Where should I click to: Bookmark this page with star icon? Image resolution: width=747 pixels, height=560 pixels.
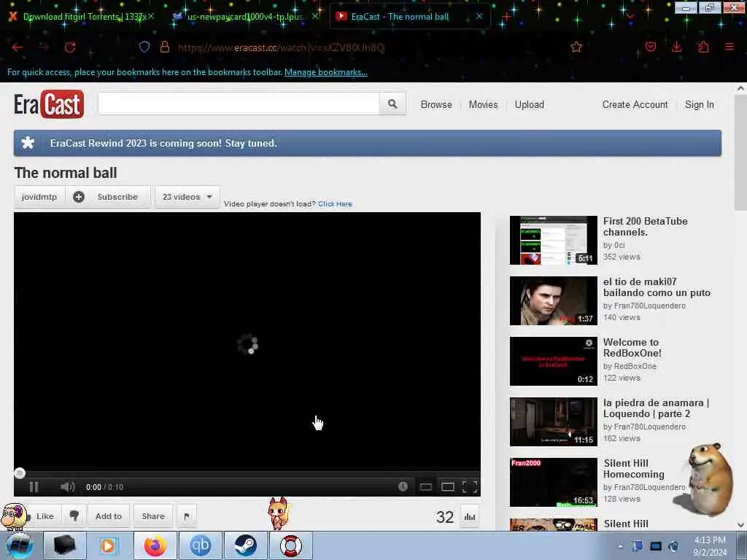click(x=576, y=47)
